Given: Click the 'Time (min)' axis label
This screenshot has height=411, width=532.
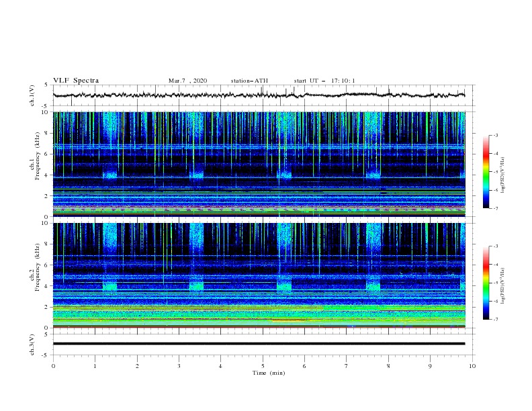Looking at the screenshot, I should tap(269, 373).
